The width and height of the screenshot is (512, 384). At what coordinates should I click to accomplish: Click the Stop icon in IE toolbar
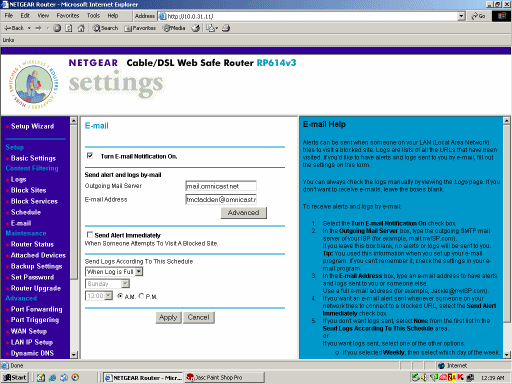pyautogui.click(x=57, y=28)
